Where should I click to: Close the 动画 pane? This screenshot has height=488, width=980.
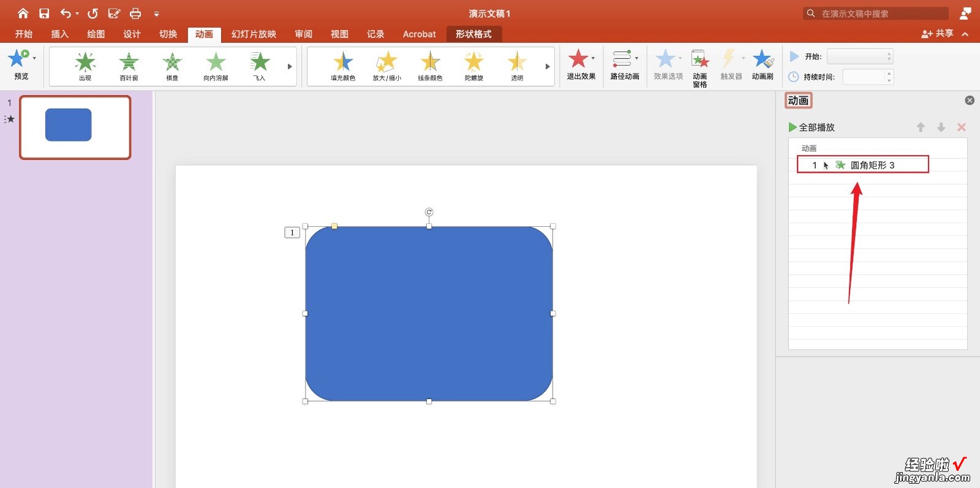click(970, 101)
